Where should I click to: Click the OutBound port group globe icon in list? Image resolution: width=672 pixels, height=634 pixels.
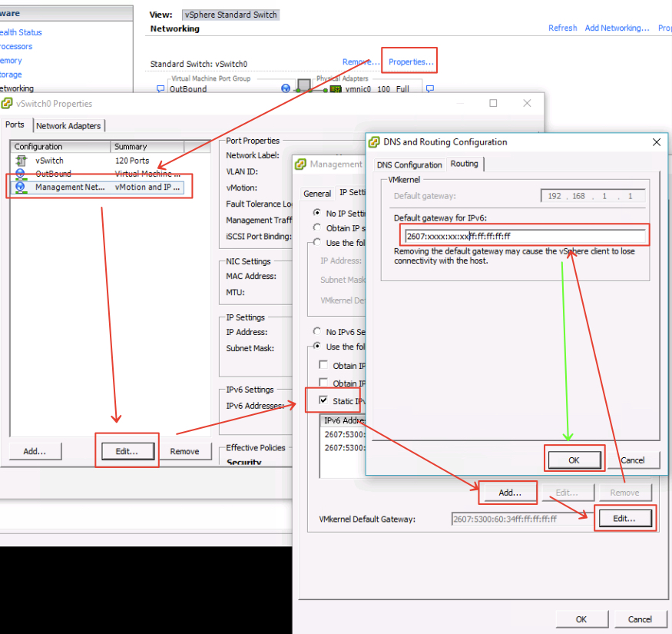coord(20,174)
